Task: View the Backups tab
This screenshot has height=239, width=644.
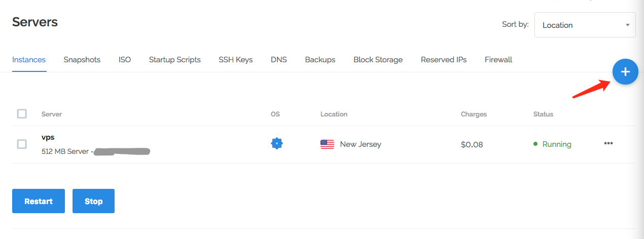Action: pos(320,60)
